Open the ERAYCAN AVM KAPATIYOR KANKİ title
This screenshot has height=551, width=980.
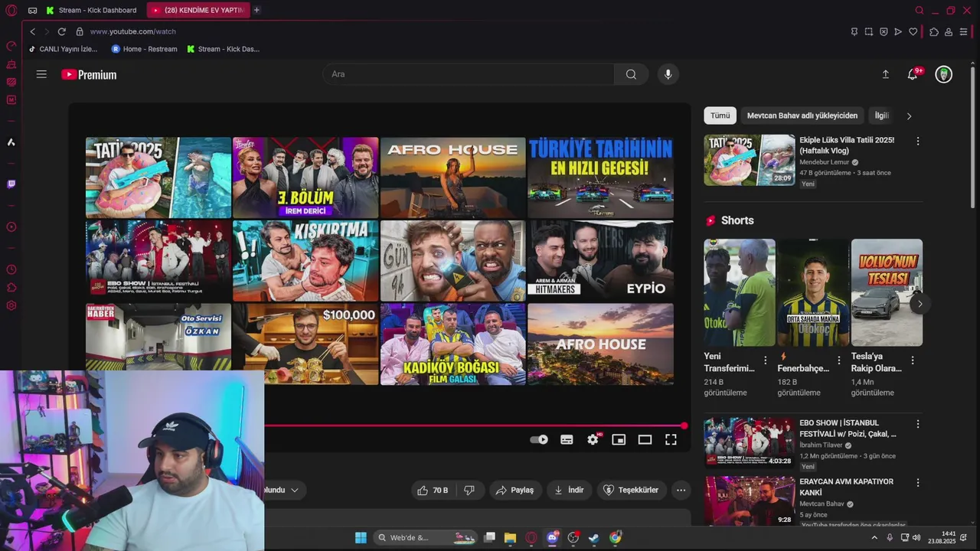[846, 487]
